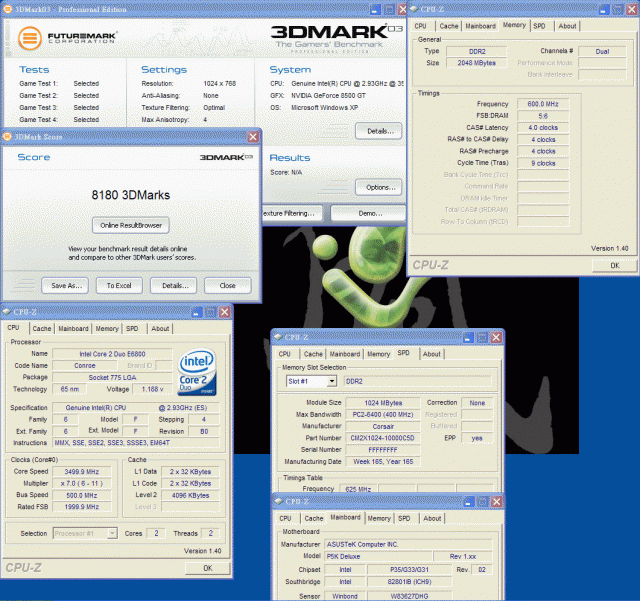Switch to Cache tab in memory CPU-Z window
The image size is (640, 601).
[449, 26]
